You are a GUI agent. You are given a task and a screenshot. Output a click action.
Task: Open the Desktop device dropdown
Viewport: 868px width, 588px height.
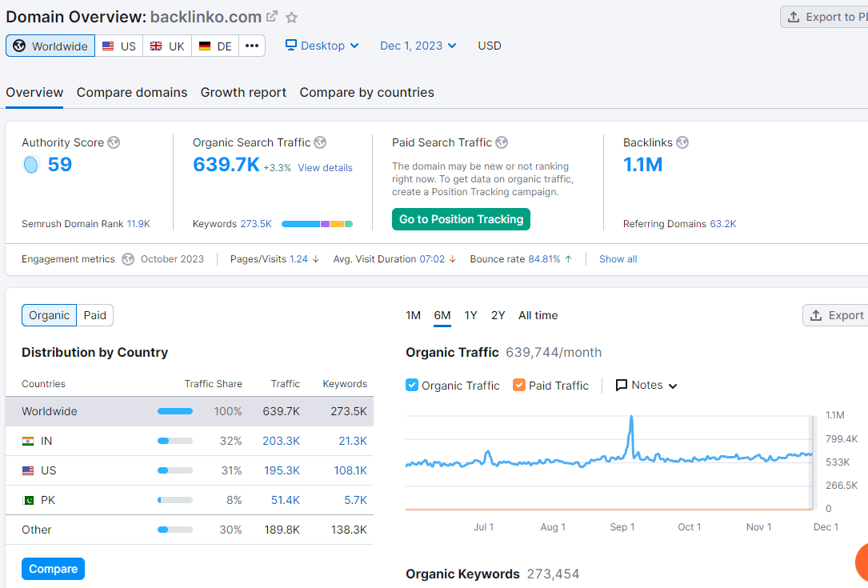tap(322, 46)
